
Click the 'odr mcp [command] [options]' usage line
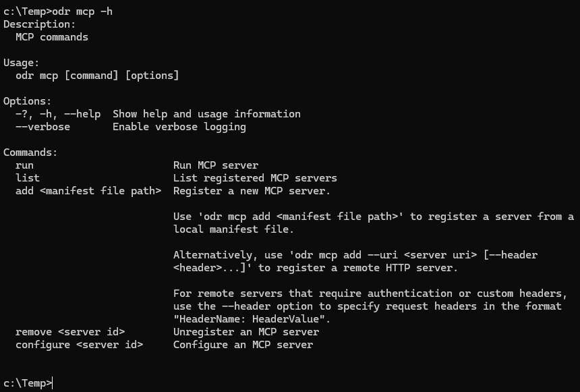coord(97,76)
